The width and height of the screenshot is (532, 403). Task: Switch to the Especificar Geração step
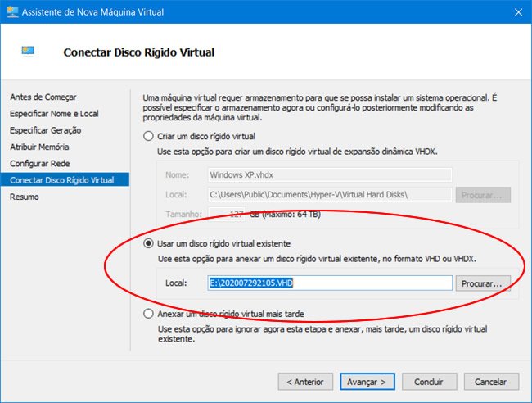point(45,130)
